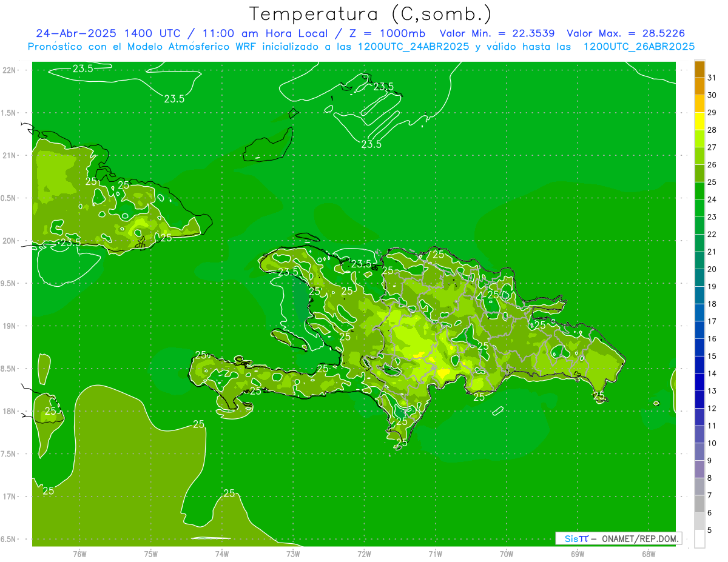Select the purple swatch between 8 and 9
The height and width of the screenshot is (562, 728).
(x=699, y=469)
